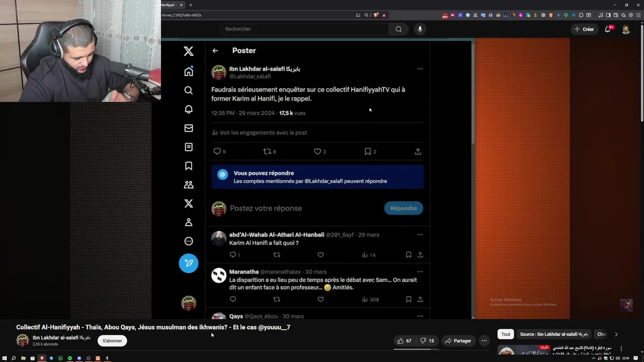The width and height of the screenshot is (644, 362).
Task: Start YouTube voice search microphone
Action: tap(420, 29)
